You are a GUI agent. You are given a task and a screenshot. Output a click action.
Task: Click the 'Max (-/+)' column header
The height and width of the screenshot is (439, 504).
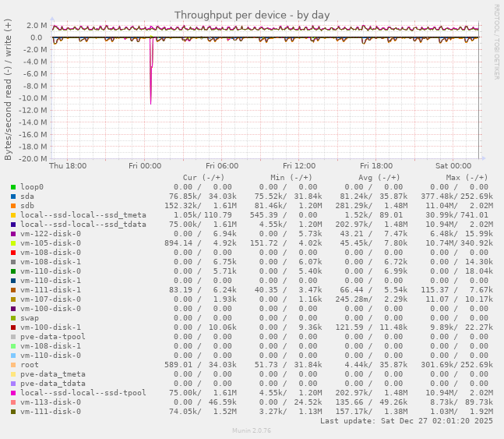tap(467, 178)
